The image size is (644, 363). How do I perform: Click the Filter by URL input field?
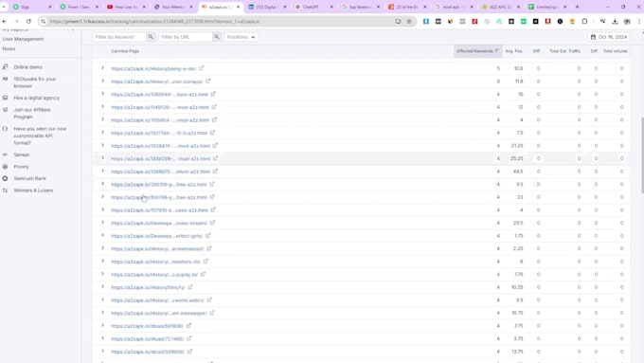tap(186, 37)
